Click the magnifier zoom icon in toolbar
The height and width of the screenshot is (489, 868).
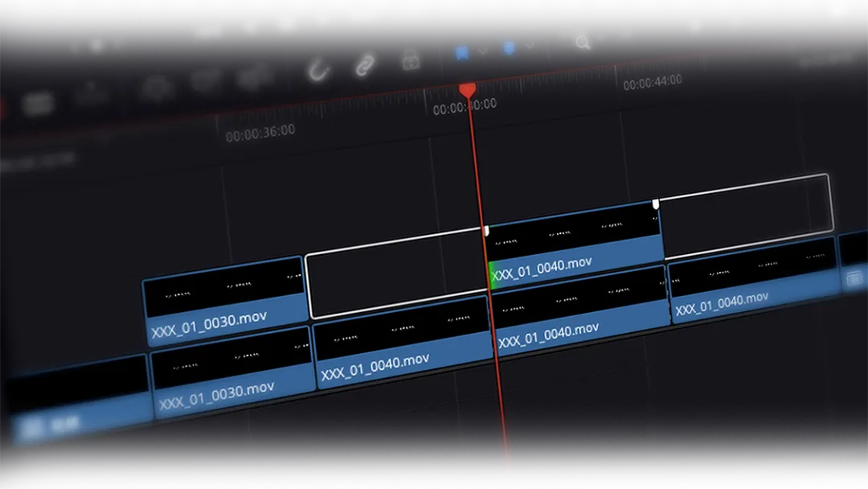pyautogui.click(x=583, y=42)
